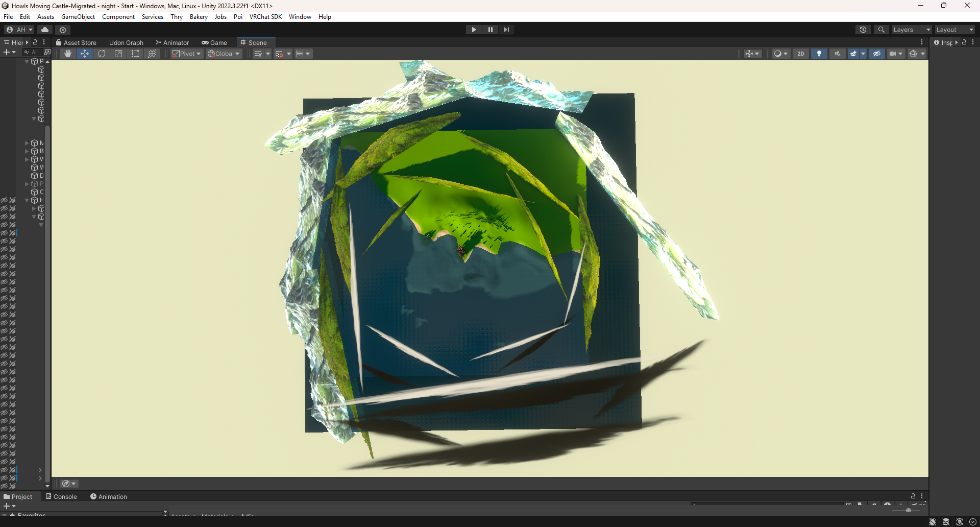Screen dimensions: 980x527
Task: Toggle grid snapping icon
Action: 279,54
